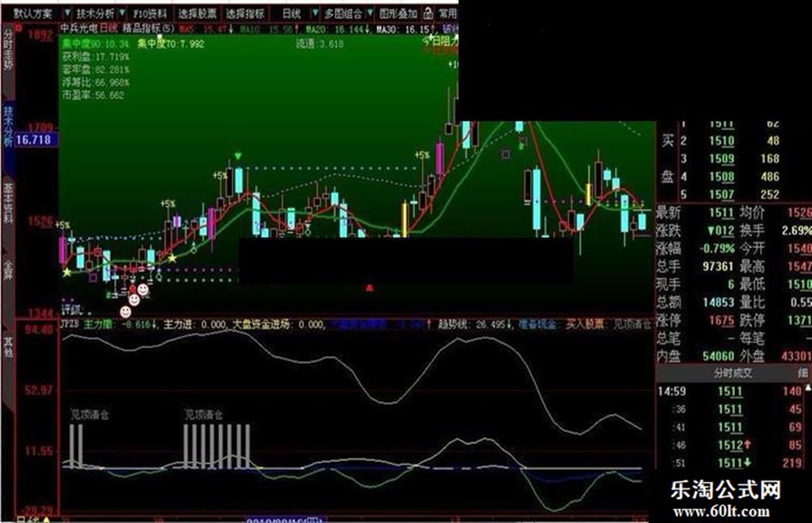Viewport: 812px width, 523px height.
Task: Select the 技术分析 toolbar menu
Action: click(x=95, y=14)
